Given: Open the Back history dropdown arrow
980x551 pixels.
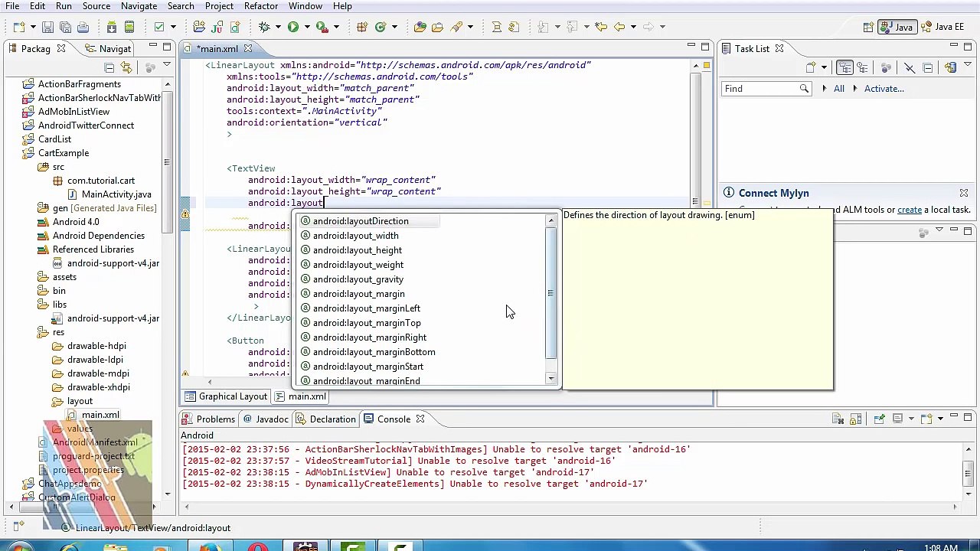Looking at the screenshot, I should pyautogui.click(x=632, y=27).
